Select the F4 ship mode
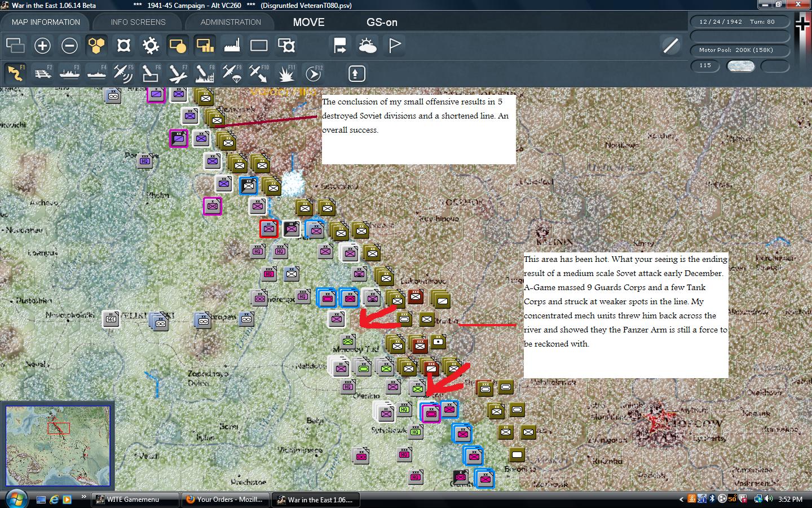The height and width of the screenshot is (508, 812). pos(96,73)
